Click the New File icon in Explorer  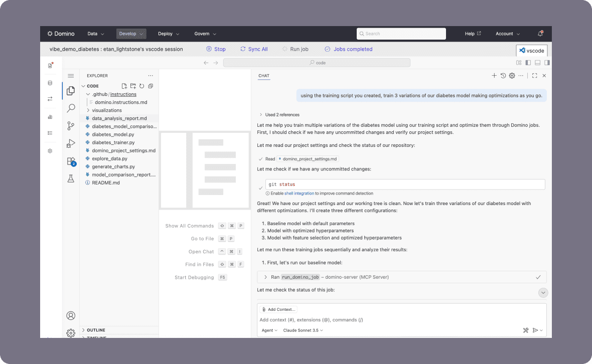click(124, 86)
